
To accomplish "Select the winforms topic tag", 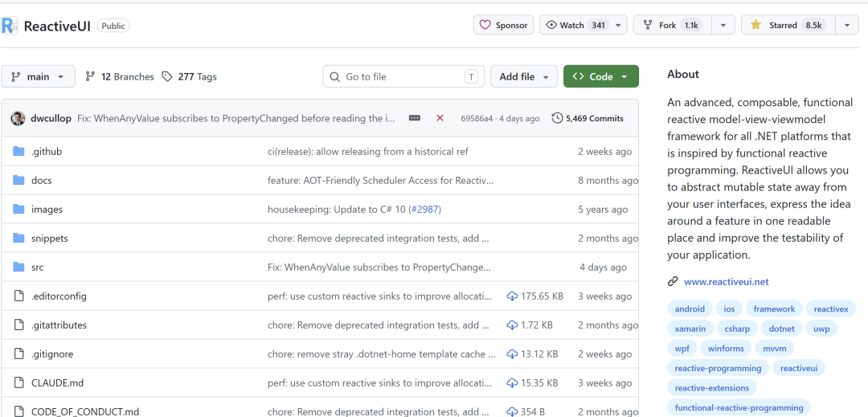I will coord(727,349).
